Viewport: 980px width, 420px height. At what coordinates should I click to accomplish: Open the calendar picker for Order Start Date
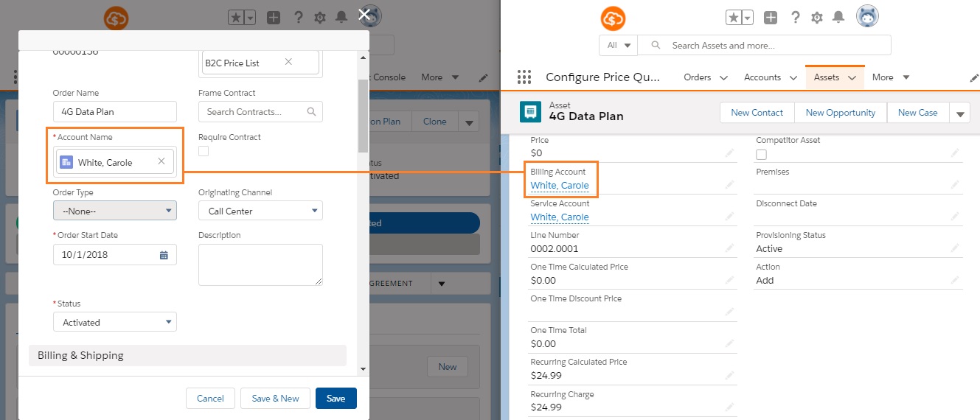point(164,255)
